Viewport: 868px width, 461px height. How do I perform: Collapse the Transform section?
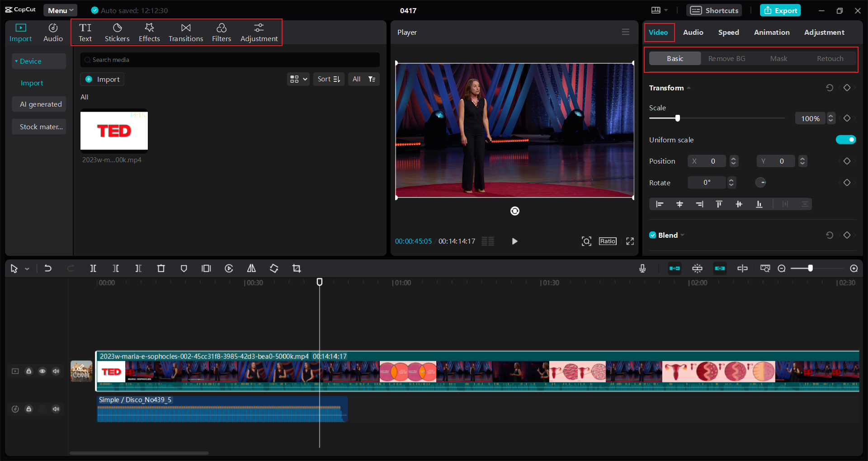tap(689, 88)
